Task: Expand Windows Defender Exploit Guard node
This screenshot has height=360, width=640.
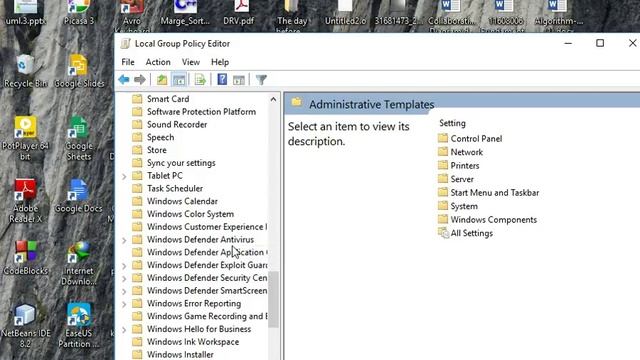Action: point(124,266)
